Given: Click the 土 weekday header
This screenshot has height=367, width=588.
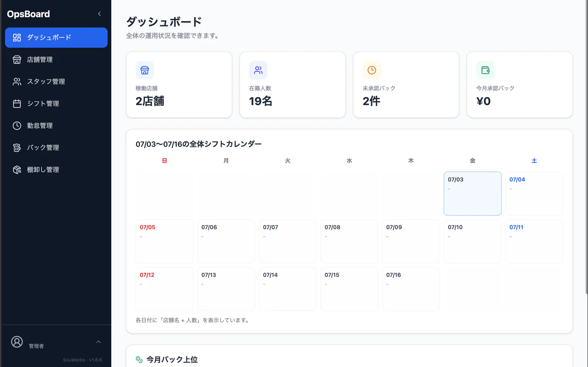Looking at the screenshot, I should point(534,161).
